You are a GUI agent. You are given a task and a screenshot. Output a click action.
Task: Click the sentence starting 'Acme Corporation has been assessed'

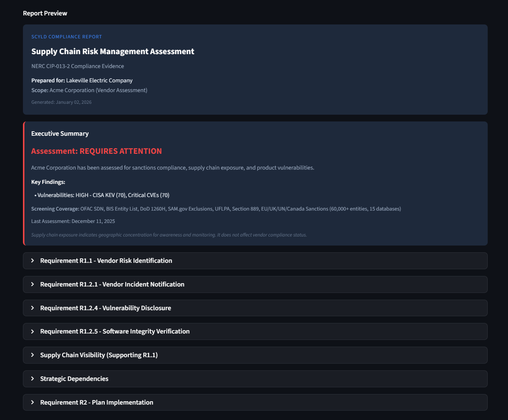click(x=173, y=168)
